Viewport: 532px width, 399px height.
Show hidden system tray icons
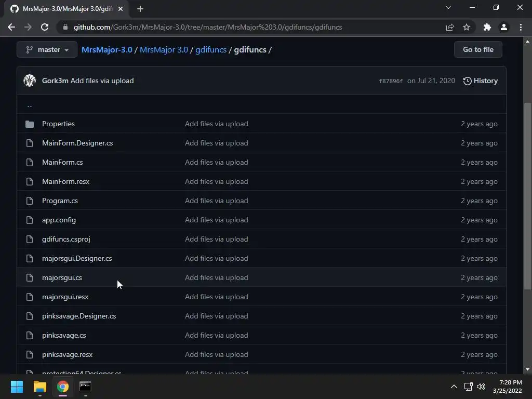coord(454,387)
